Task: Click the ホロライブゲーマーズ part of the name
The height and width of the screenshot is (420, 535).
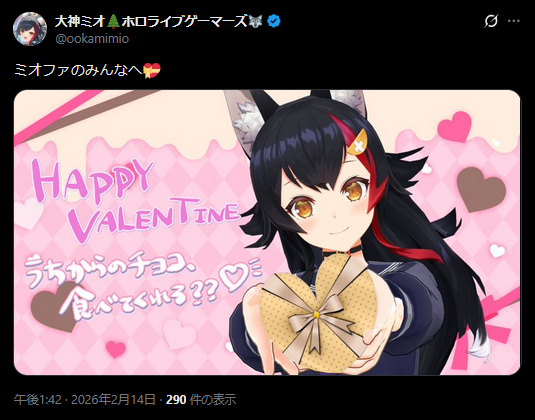Action: [x=184, y=21]
